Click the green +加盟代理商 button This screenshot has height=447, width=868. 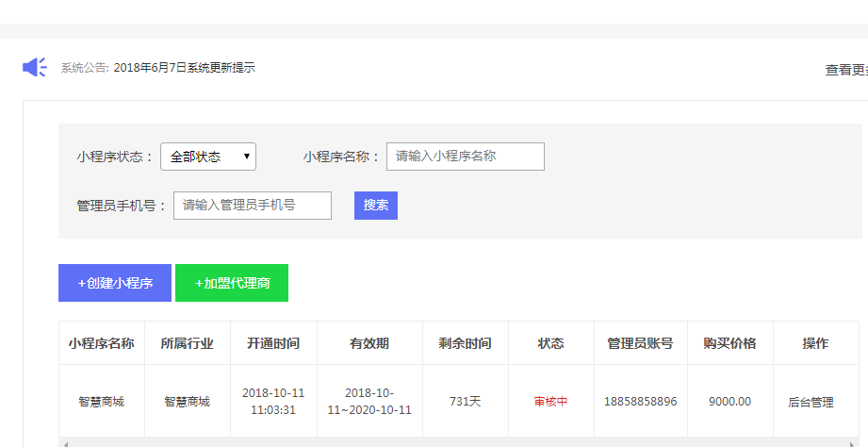coord(232,283)
